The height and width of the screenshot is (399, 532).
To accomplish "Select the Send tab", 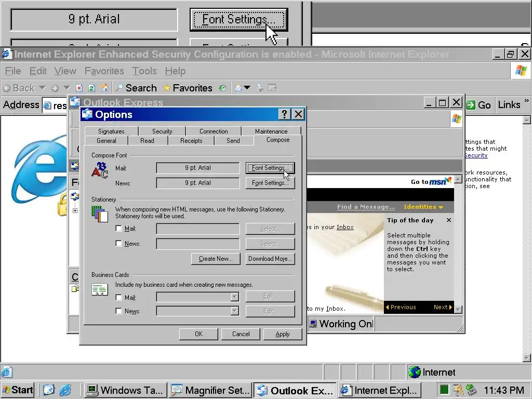I will point(233,140).
